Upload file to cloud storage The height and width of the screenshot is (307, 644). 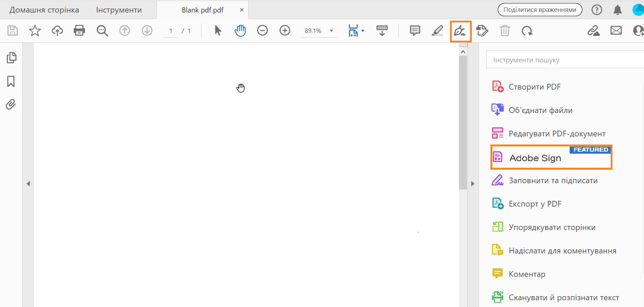[x=57, y=31]
